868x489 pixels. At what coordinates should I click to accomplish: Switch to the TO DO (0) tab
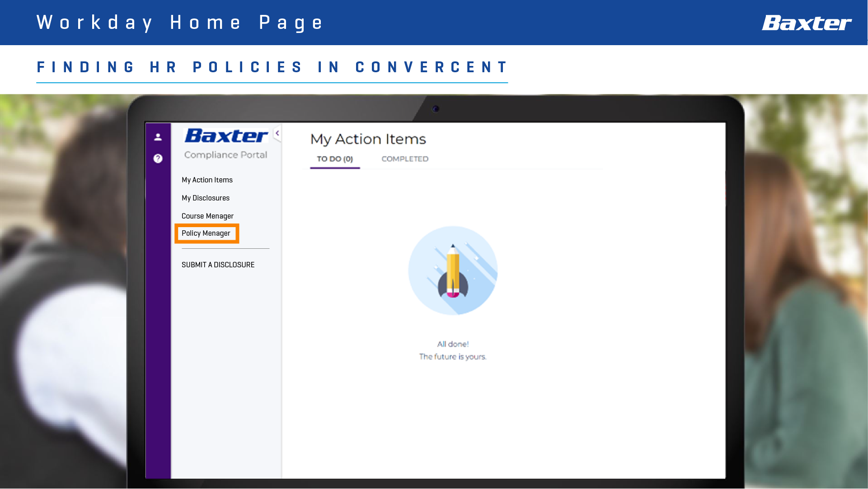tap(335, 159)
